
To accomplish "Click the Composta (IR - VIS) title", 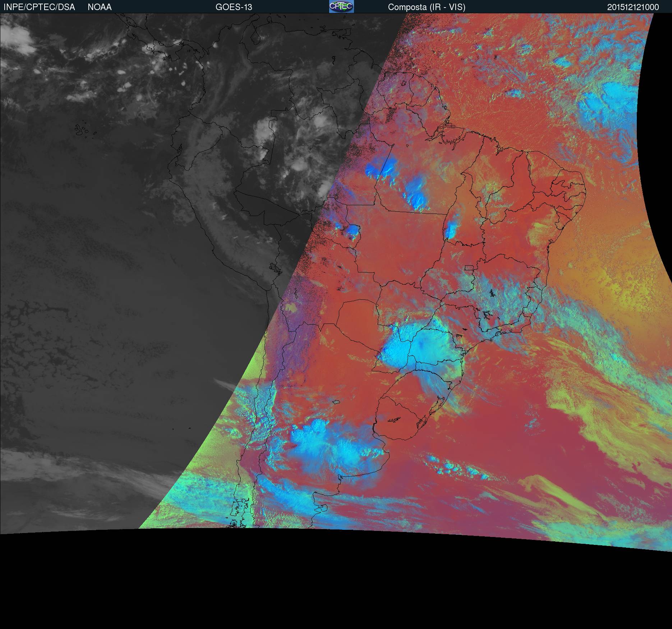I will 427,7.
